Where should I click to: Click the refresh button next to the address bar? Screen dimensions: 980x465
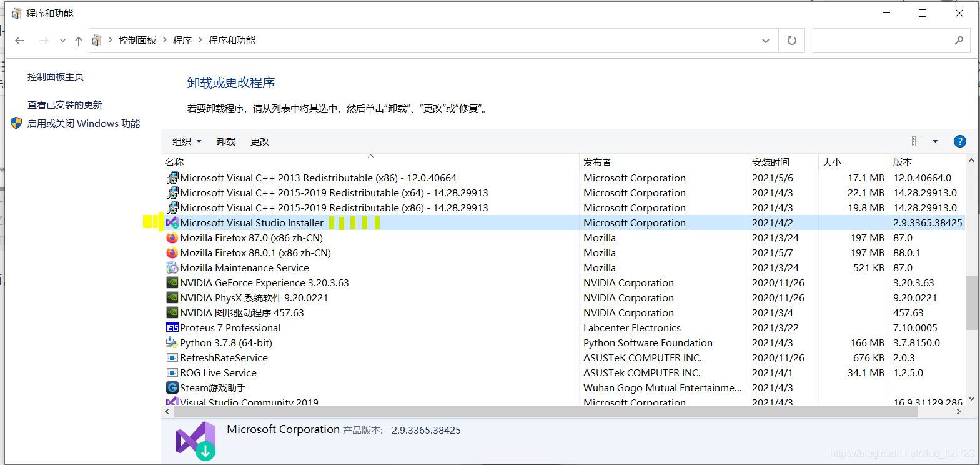[x=792, y=41]
